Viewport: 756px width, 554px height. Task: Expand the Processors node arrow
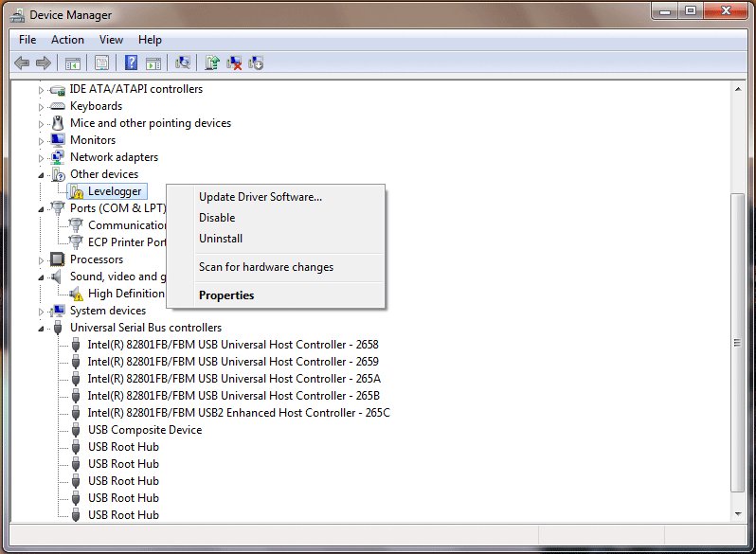point(41,260)
